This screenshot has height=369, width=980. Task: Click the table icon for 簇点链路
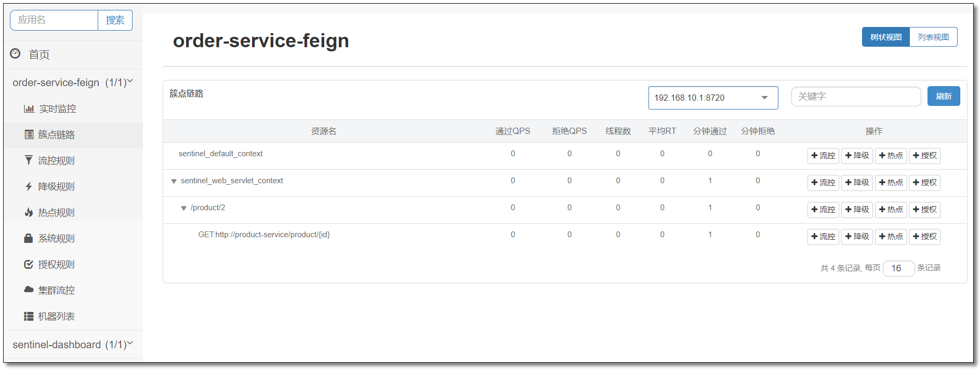click(x=29, y=134)
